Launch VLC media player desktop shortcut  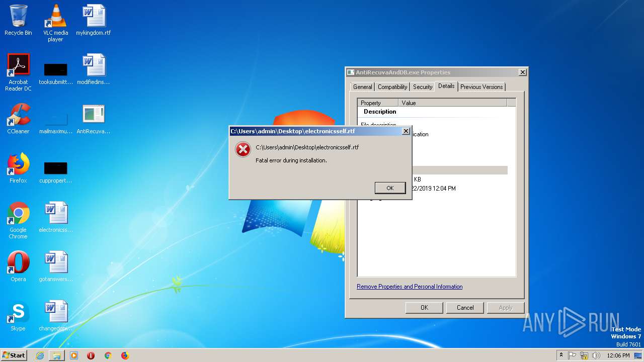pyautogui.click(x=55, y=23)
